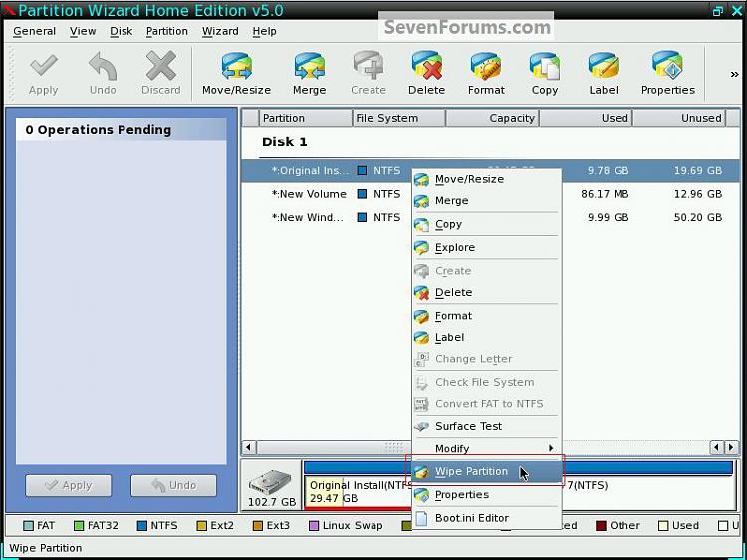Sort by the Used column header
The height and width of the screenshot is (560, 747).
pyautogui.click(x=586, y=118)
